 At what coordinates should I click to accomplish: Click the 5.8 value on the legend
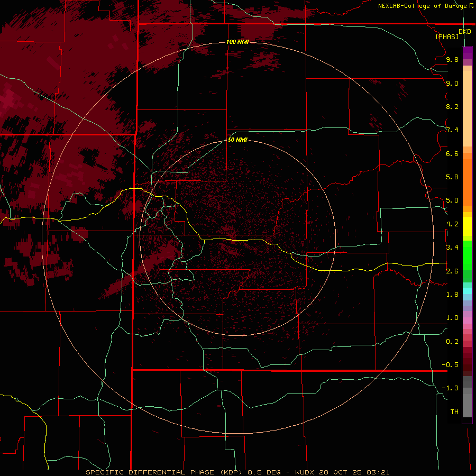[x=452, y=177]
